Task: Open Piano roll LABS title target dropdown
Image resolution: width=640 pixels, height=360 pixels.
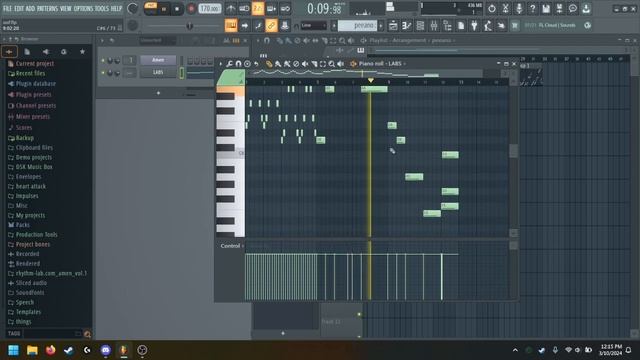Action: [382, 64]
